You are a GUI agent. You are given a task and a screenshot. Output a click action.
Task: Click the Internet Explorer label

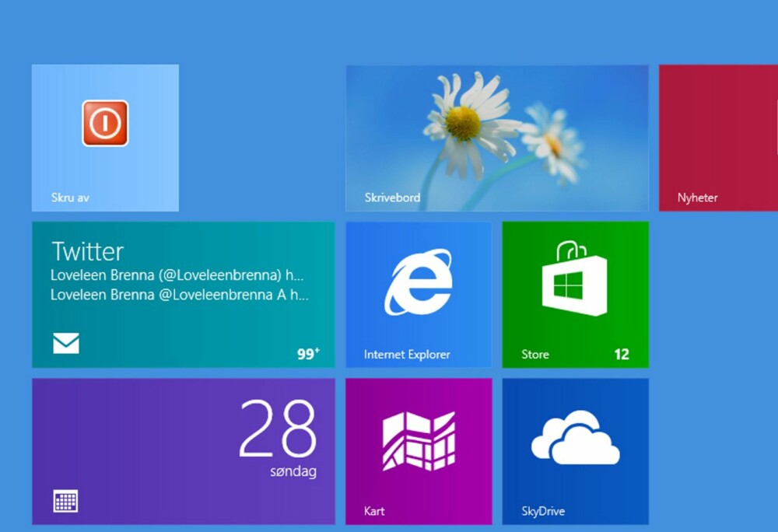click(x=407, y=355)
